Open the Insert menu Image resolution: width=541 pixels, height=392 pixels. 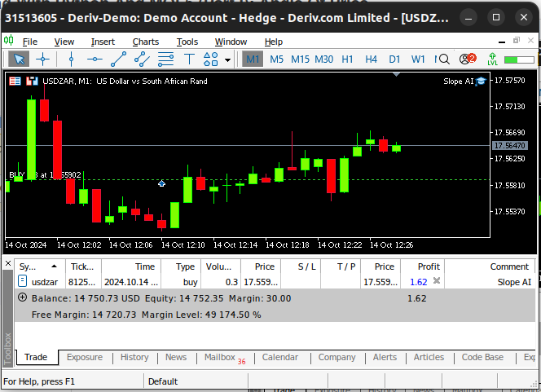[x=103, y=42]
